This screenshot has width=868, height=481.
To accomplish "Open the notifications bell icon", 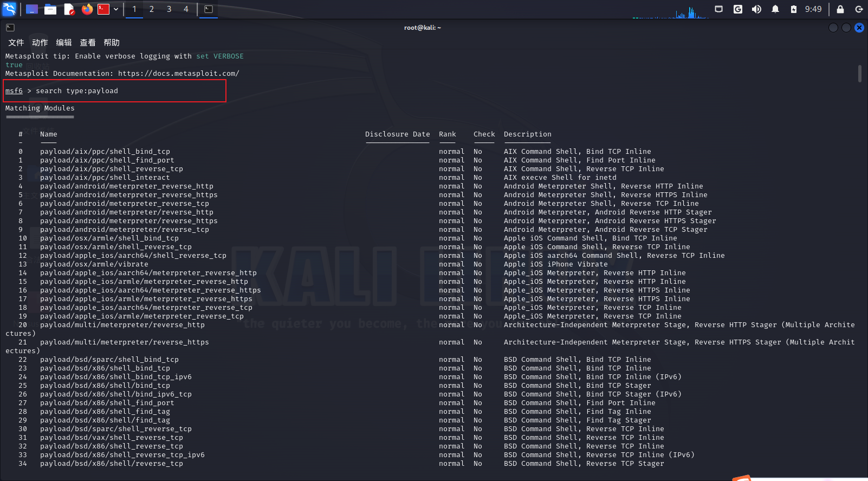I will tap(775, 9).
